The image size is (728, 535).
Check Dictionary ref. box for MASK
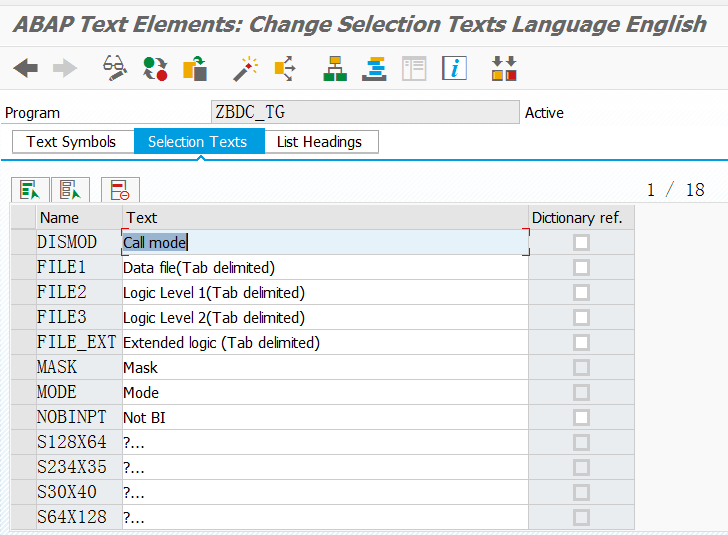pyautogui.click(x=581, y=367)
